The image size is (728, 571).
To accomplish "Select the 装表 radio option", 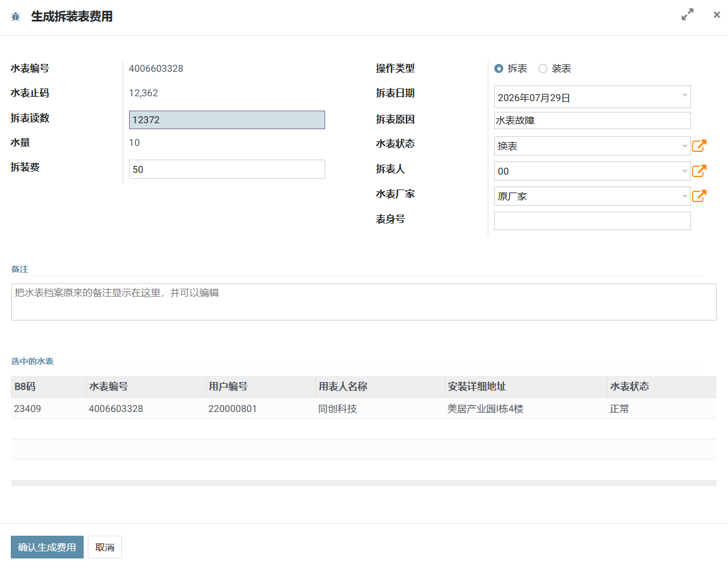I will point(543,69).
